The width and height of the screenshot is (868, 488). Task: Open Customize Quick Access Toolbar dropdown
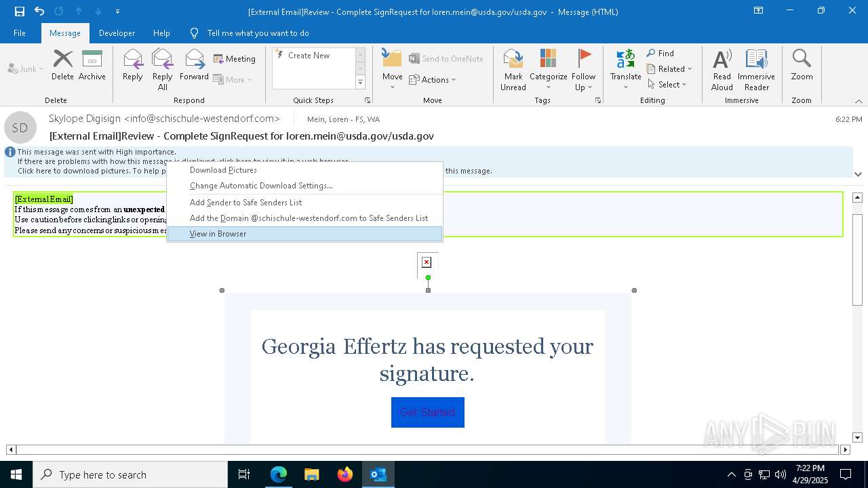coord(118,12)
